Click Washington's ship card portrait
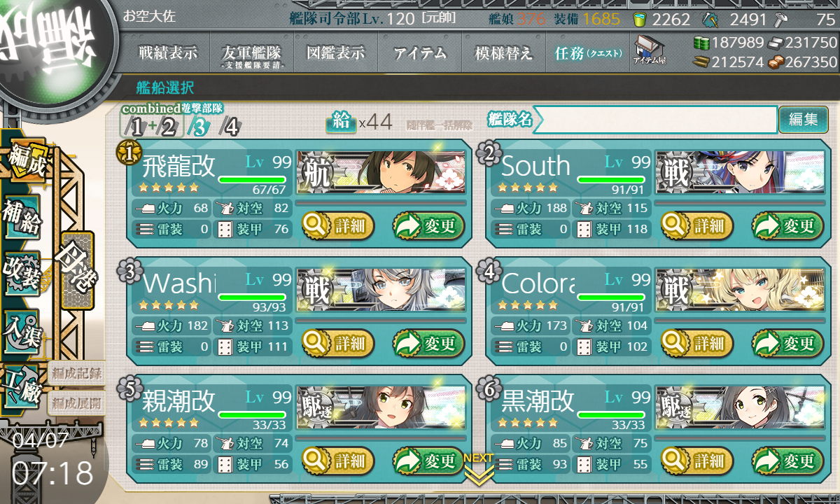Image resolution: width=840 pixels, height=504 pixels. click(381, 290)
